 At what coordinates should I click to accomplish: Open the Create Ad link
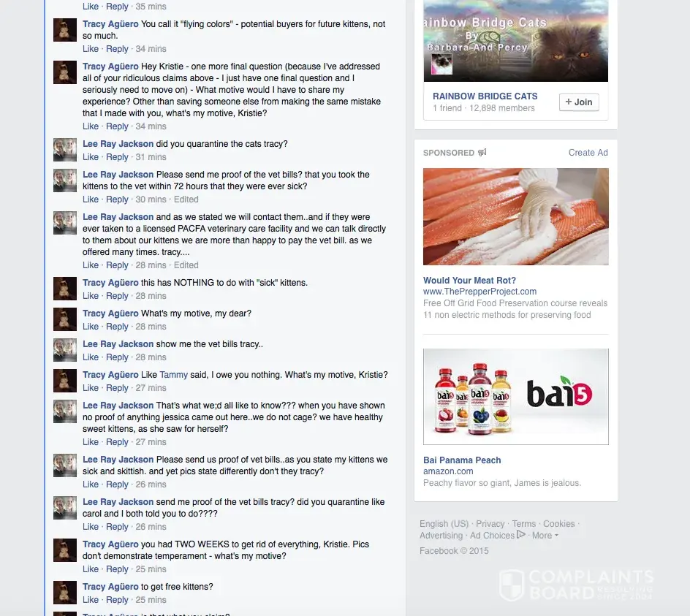[588, 153]
